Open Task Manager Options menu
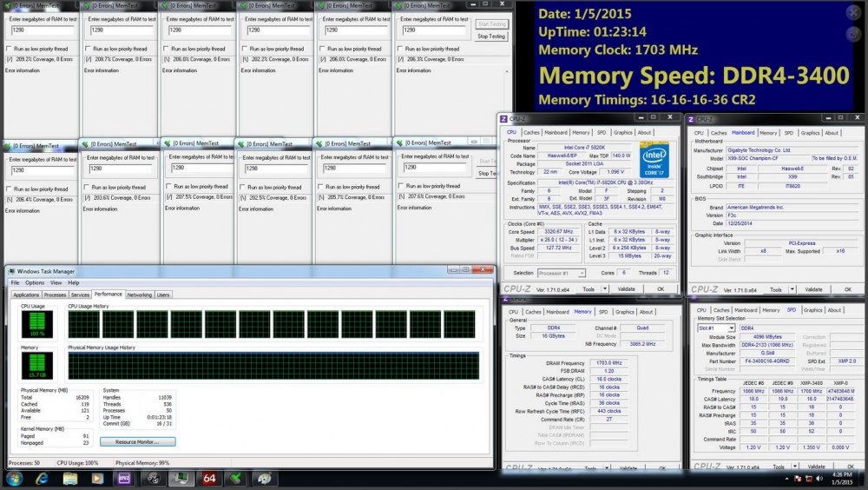Image resolution: width=868 pixels, height=490 pixels. pos(35,282)
